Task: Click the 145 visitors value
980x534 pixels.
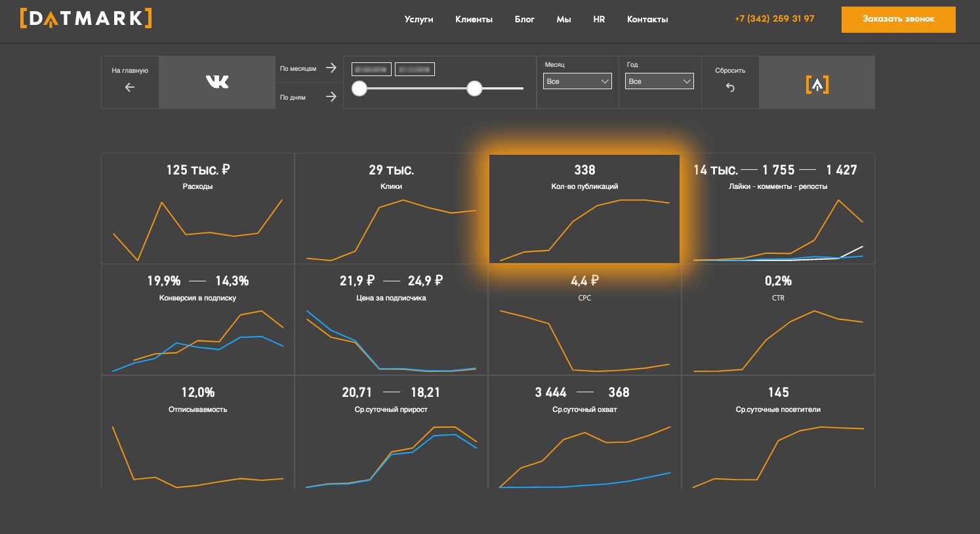Action: coord(778,392)
